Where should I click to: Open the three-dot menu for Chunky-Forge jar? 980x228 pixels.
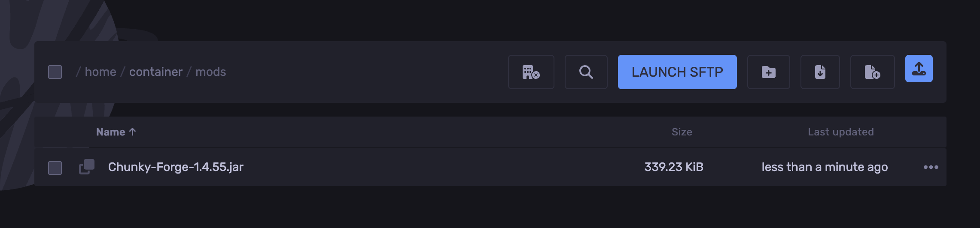pyautogui.click(x=931, y=167)
